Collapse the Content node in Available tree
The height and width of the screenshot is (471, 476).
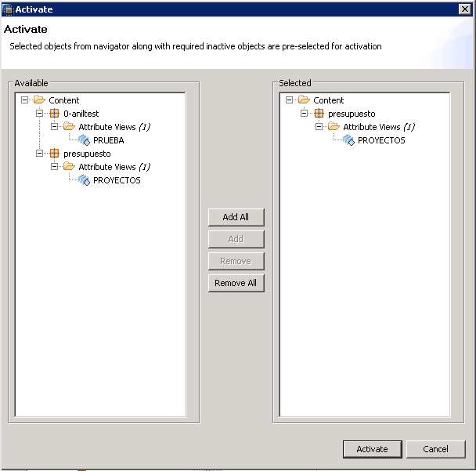click(25, 100)
